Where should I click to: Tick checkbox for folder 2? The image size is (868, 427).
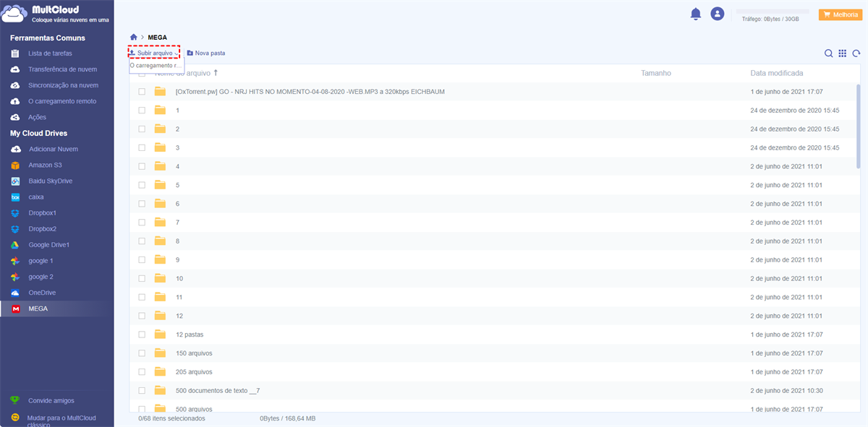(142, 129)
